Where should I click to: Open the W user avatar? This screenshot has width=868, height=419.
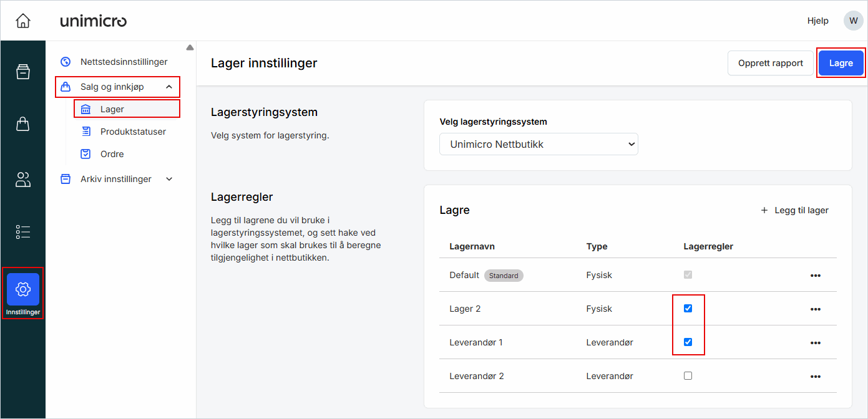coord(853,21)
